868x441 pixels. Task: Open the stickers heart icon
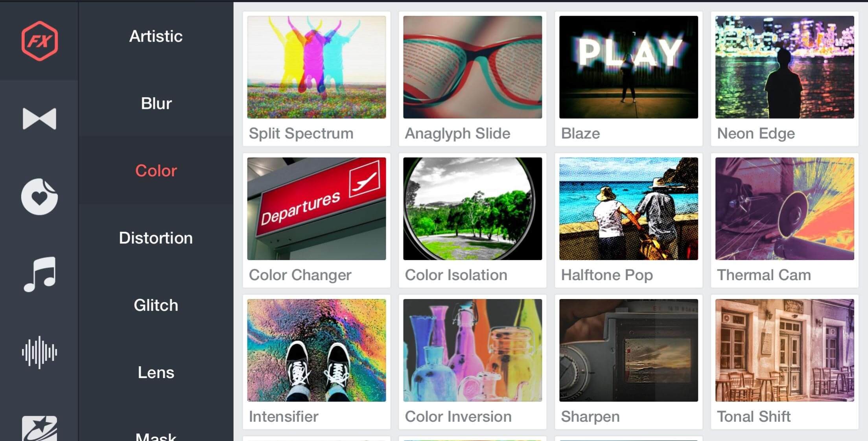tap(39, 196)
